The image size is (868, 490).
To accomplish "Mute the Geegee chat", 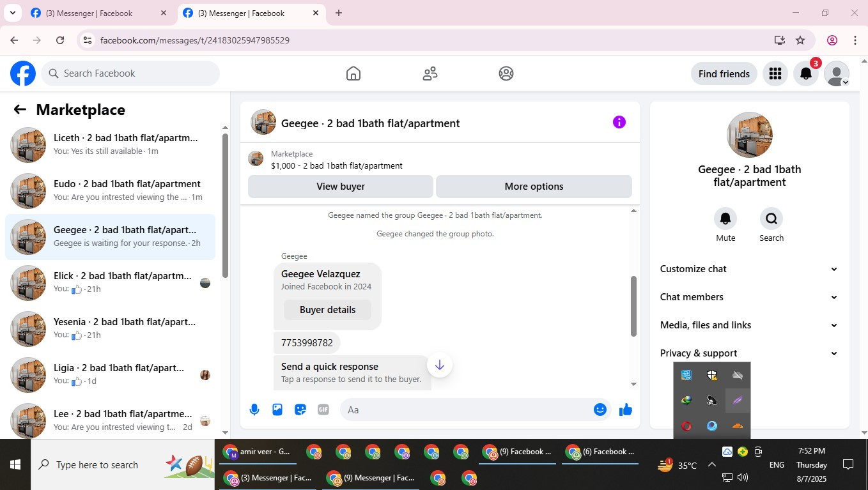I will [x=725, y=218].
